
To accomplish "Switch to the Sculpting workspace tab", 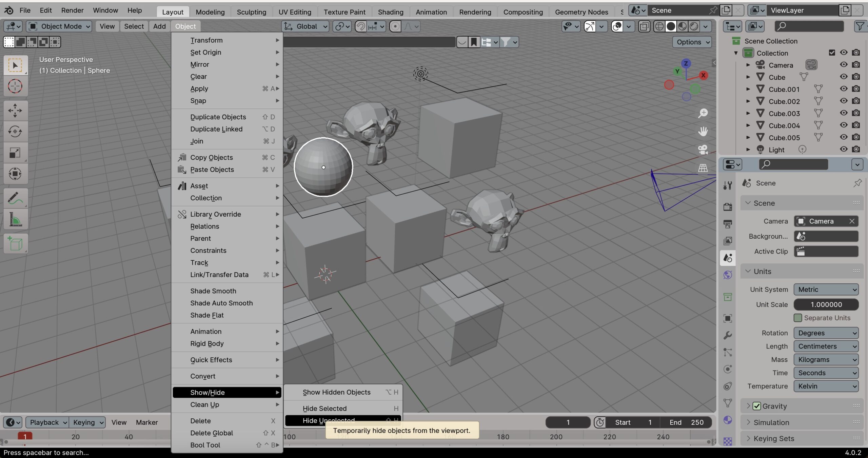I will [x=251, y=12].
